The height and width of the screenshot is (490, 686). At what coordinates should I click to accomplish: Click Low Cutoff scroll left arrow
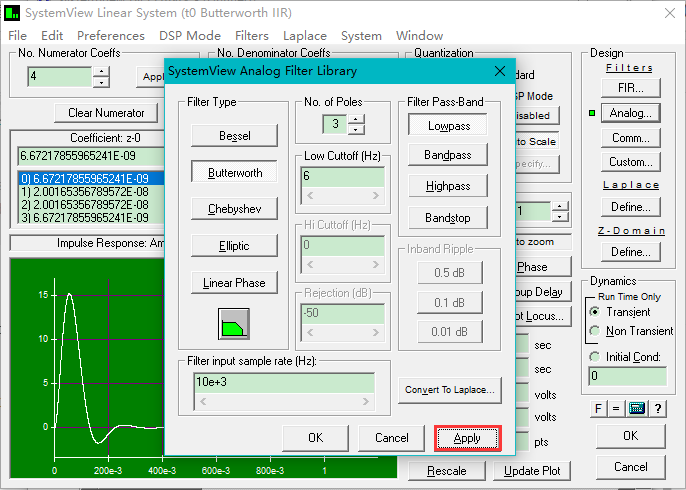[310, 196]
